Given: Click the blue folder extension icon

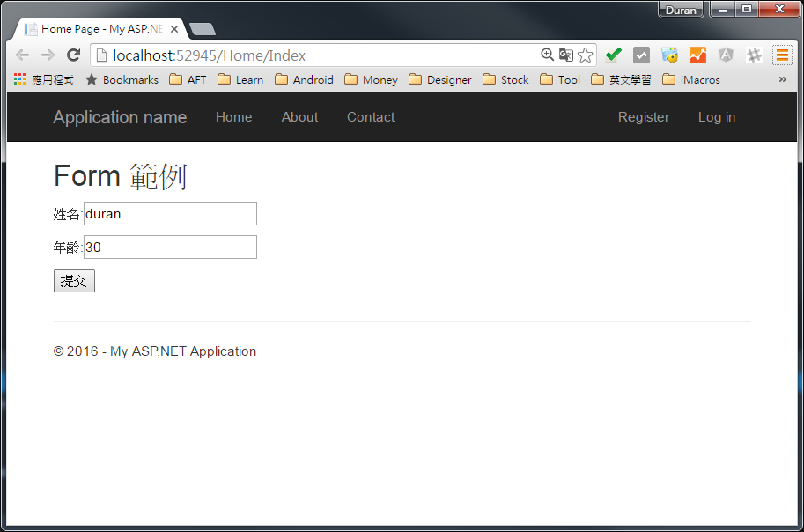Looking at the screenshot, I should 669,55.
